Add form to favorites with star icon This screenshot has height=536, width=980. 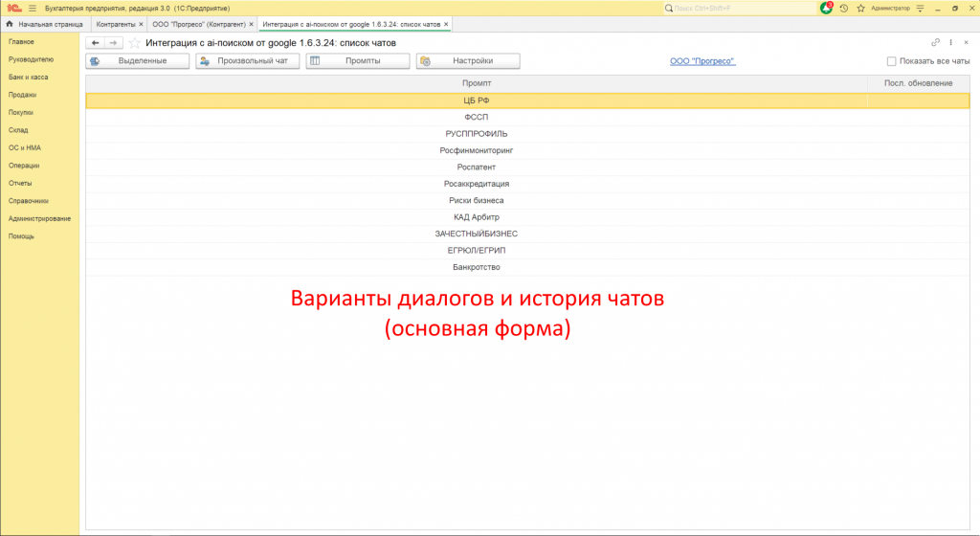coord(134,43)
